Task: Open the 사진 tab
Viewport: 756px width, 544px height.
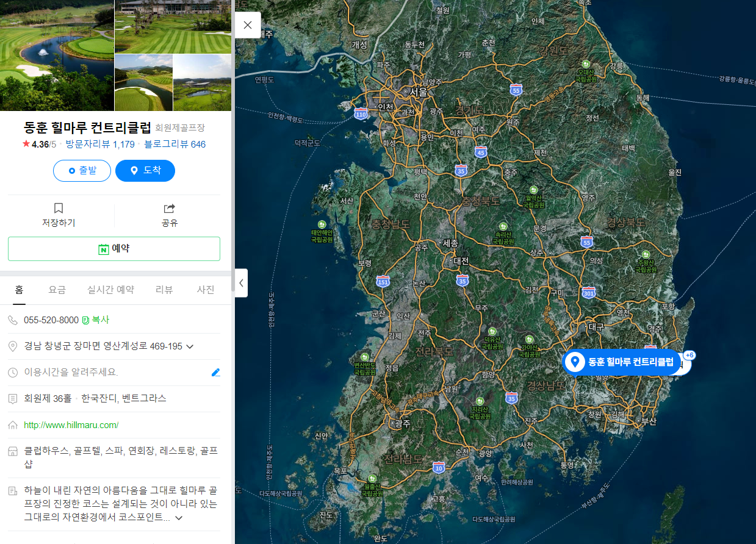Action: click(x=206, y=290)
